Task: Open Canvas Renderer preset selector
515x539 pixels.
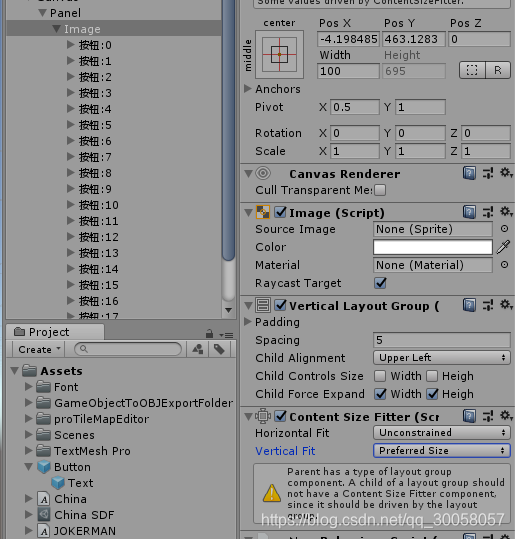Action: (x=488, y=173)
